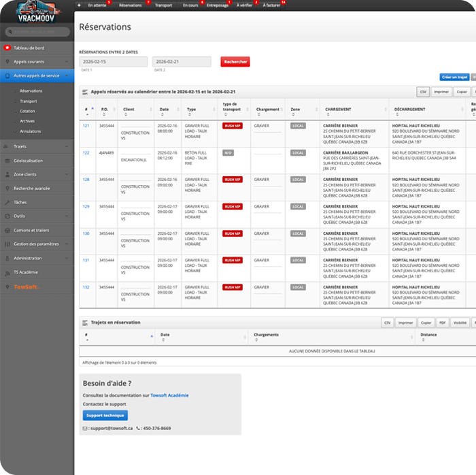
Task: Click the Date 1 field 2026-02-15
Action: pos(114,62)
